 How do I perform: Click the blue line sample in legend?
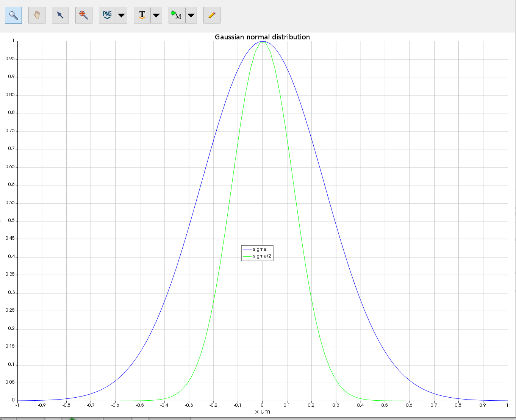247,250
